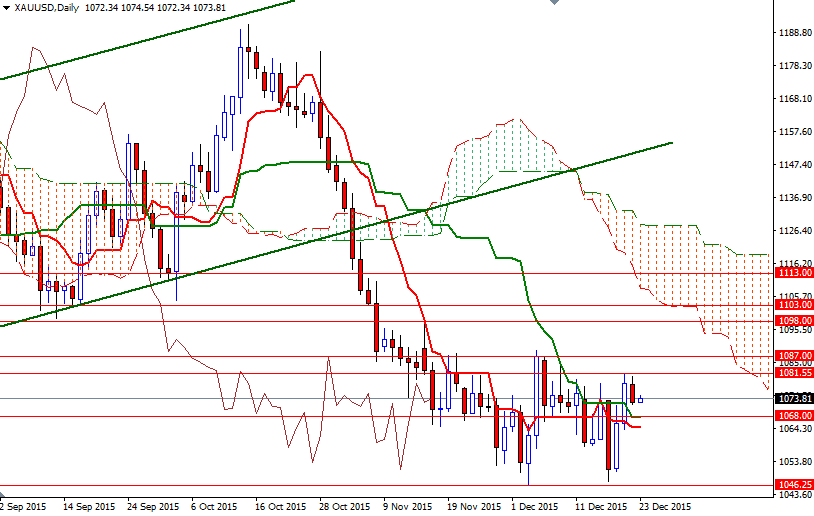This screenshot has width=814, height=516.
Task: Click the 28 Oct 2015 date label
Action: click(x=342, y=506)
